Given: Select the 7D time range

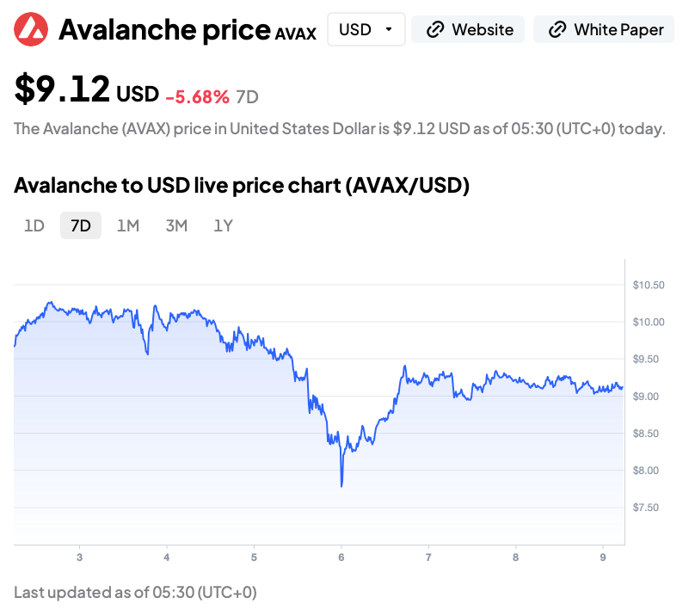Looking at the screenshot, I should pyautogui.click(x=81, y=226).
